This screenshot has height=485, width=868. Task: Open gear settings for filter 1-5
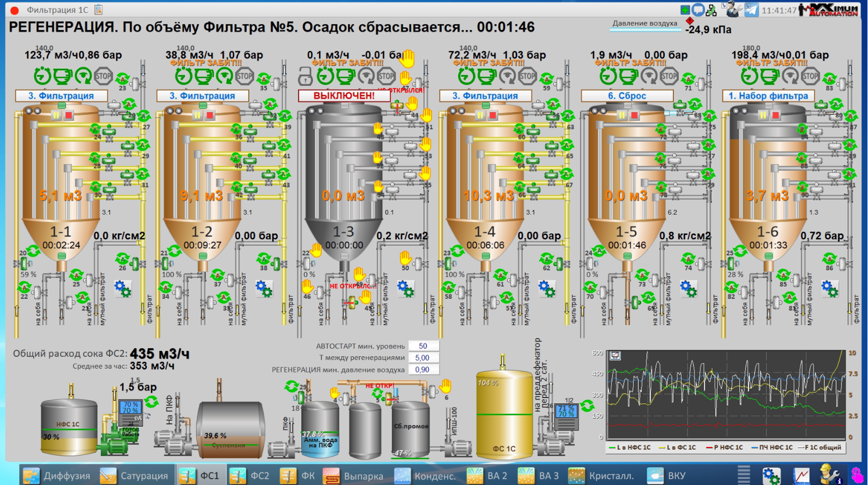(x=688, y=288)
